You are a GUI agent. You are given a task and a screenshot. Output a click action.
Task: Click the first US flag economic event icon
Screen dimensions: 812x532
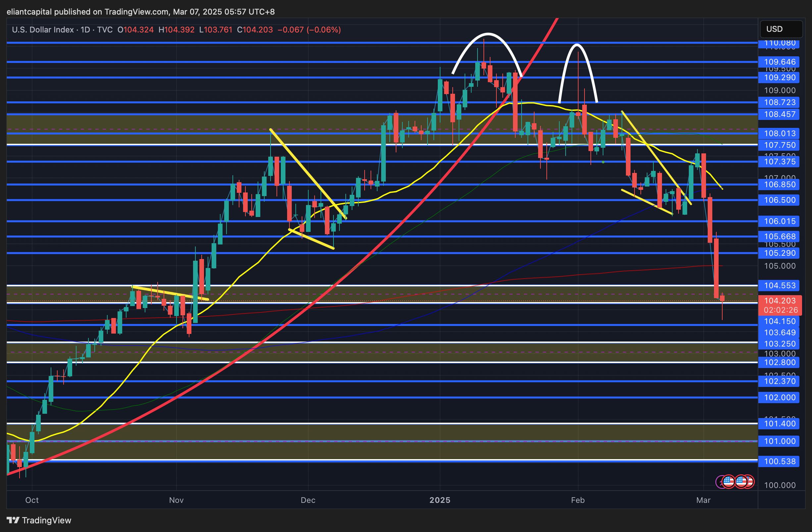tap(729, 482)
